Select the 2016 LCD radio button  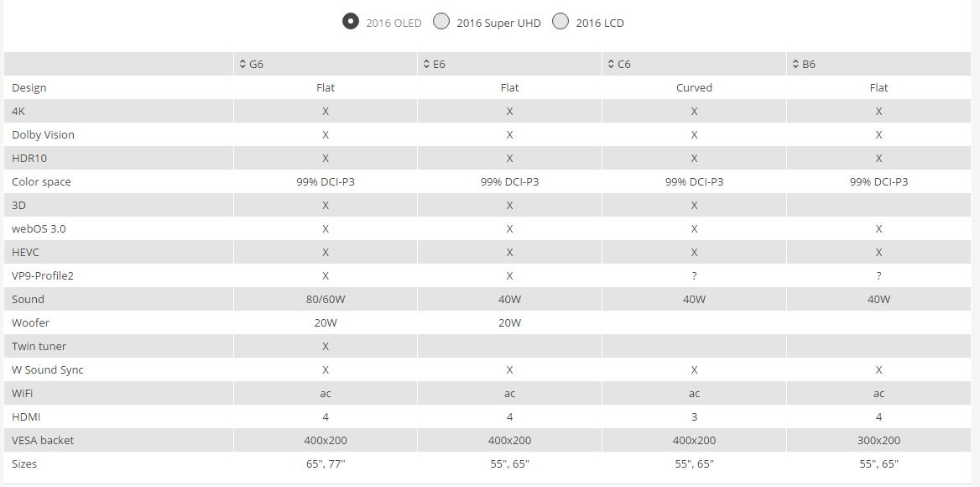560,21
